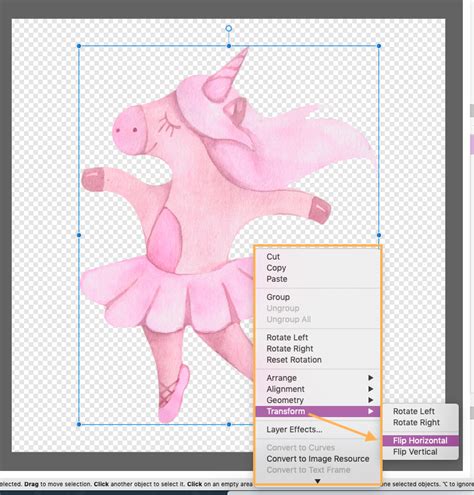This screenshot has height=495, width=474.
Task: Open Layer Effects… dialog
Action: [318, 429]
